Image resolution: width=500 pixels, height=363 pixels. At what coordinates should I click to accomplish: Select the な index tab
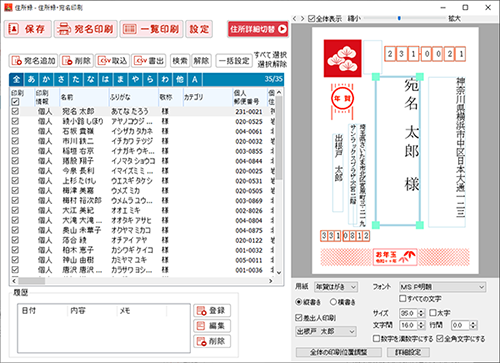coord(91,79)
